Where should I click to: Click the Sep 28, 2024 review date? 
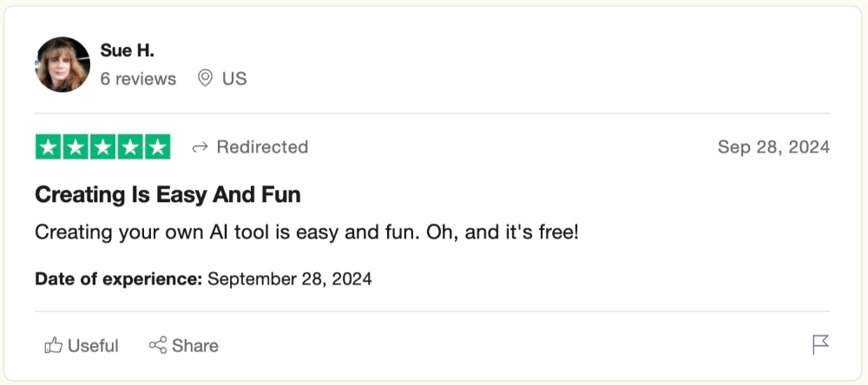[773, 147]
